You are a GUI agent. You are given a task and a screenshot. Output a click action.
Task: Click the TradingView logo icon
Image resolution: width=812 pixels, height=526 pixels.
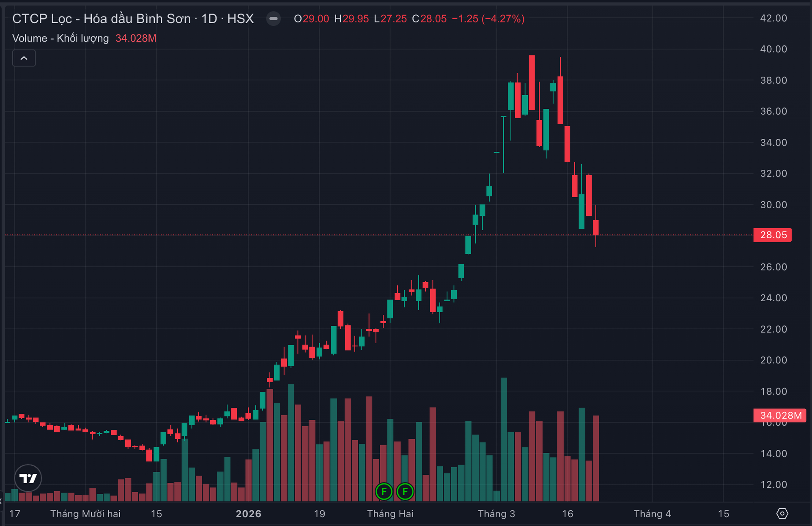point(28,478)
